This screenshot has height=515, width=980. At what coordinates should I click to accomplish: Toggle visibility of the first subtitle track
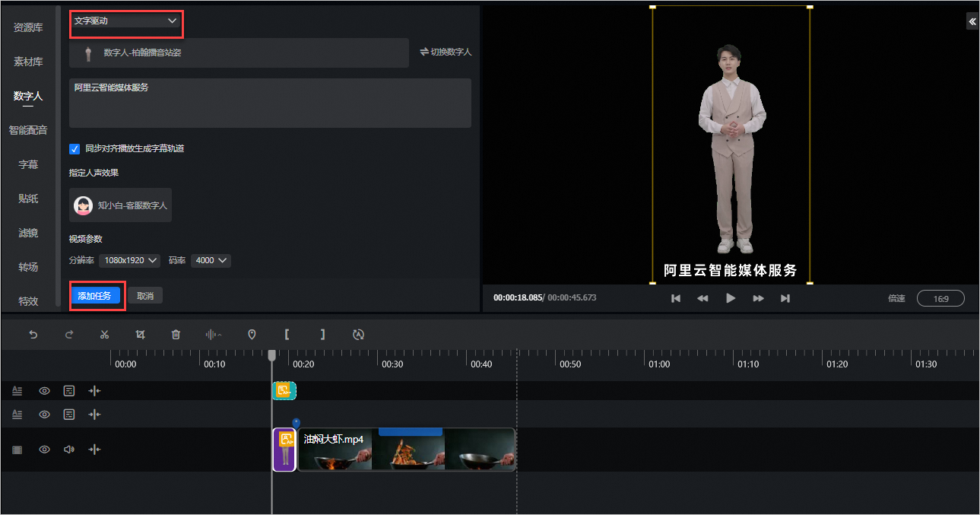pyautogui.click(x=45, y=391)
